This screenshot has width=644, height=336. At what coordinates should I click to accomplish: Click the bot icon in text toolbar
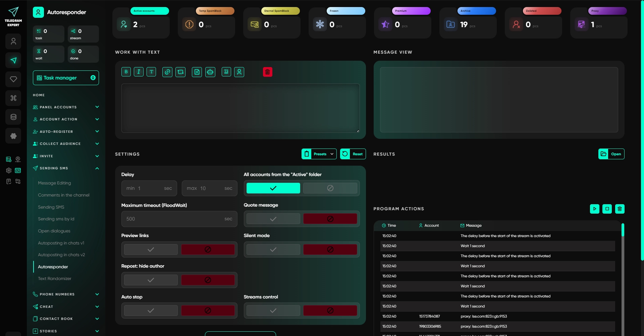210,72
